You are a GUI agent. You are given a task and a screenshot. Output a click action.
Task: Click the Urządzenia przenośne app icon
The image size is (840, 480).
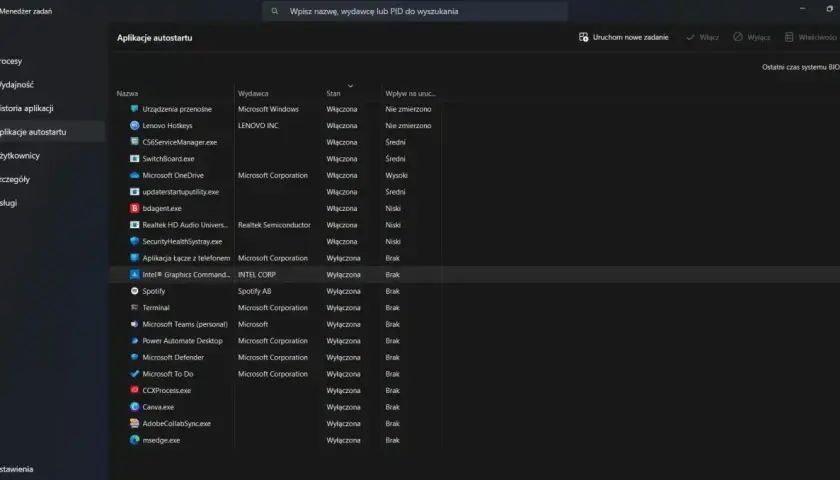click(x=134, y=109)
